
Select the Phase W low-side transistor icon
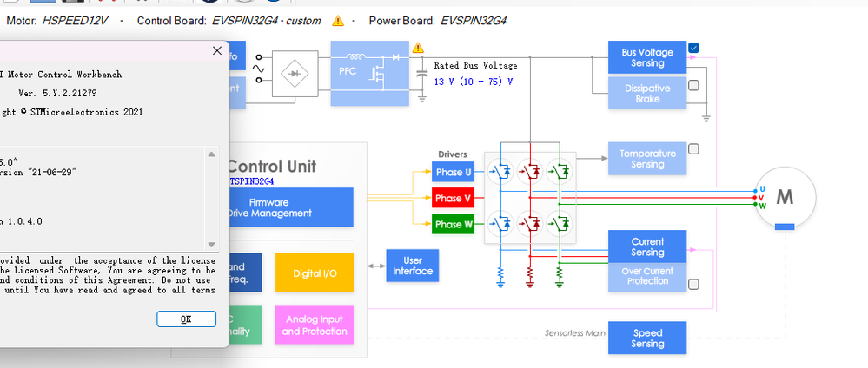pyautogui.click(x=560, y=224)
